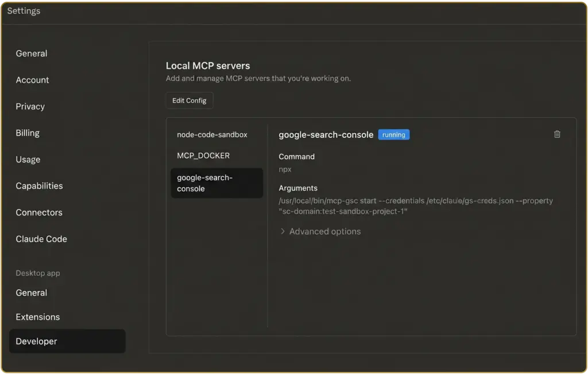
Task: Click the running status badge
Action: (394, 134)
